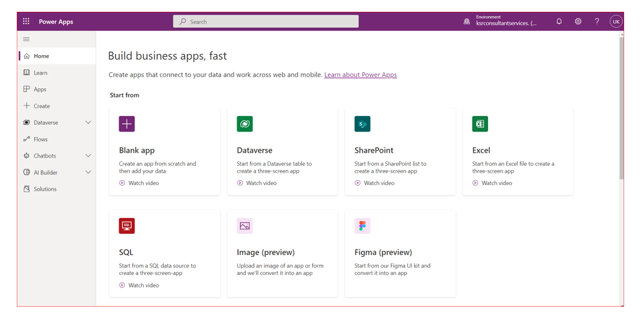Select the SharePoint card title
The width and height of the screenshot is (644, 324).
[374, 150]
